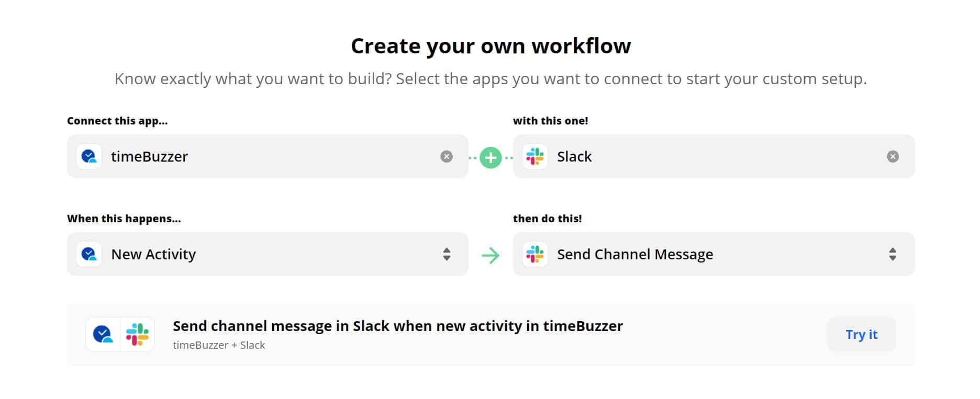
Task: Open the New Activity trigger dropdown
Action: tap(268, 254)
